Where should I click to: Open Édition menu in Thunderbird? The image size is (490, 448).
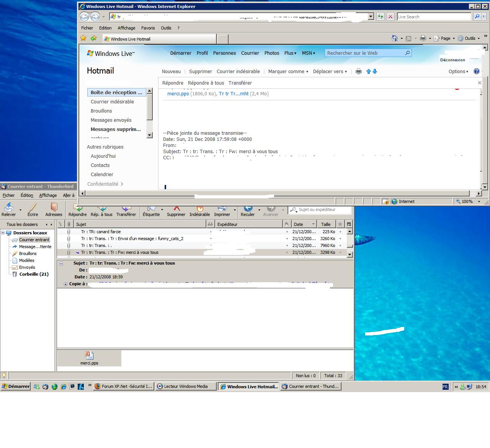pyautogui.click(x=27, y=195)
